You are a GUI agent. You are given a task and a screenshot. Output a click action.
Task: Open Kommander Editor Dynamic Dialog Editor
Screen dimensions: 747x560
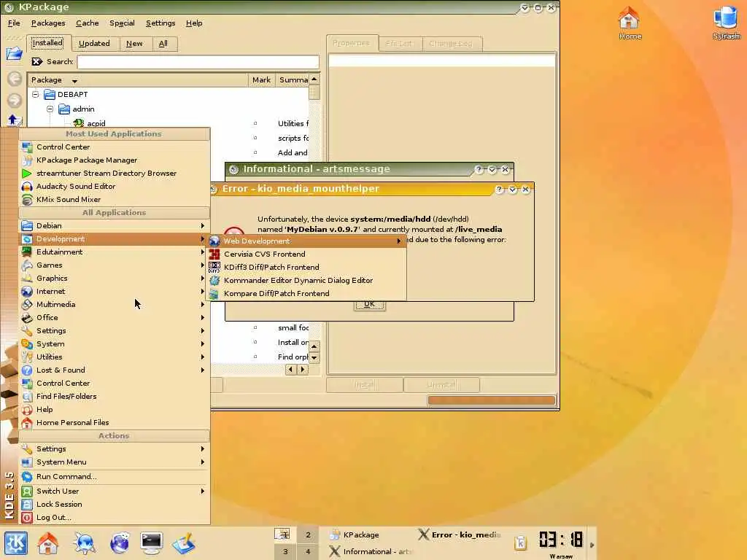[306, 281]
